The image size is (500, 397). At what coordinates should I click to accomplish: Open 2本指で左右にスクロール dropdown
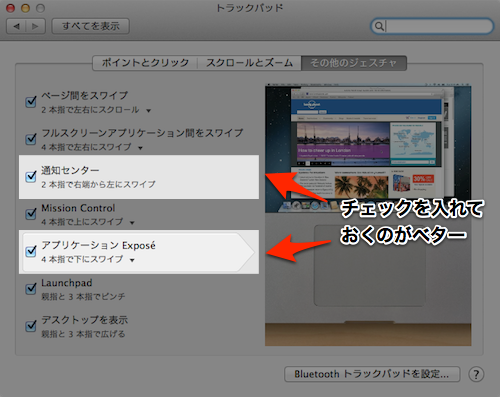(x=96, y=110)
